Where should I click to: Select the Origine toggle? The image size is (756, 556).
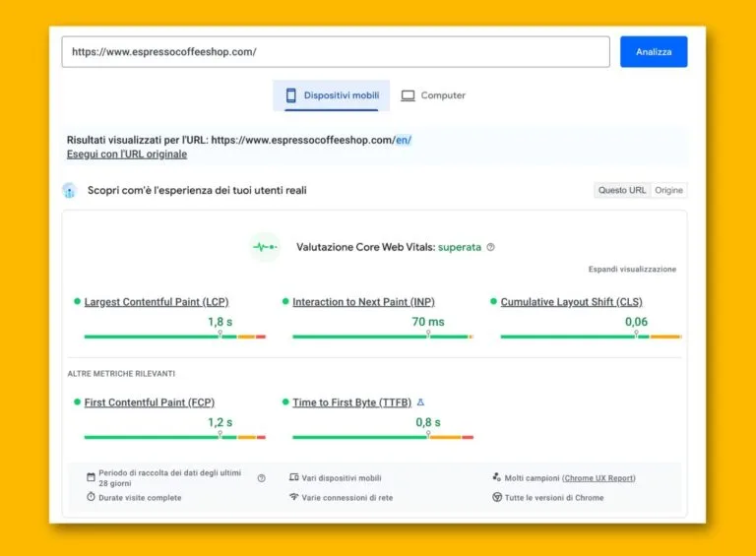tap(669, 190)
